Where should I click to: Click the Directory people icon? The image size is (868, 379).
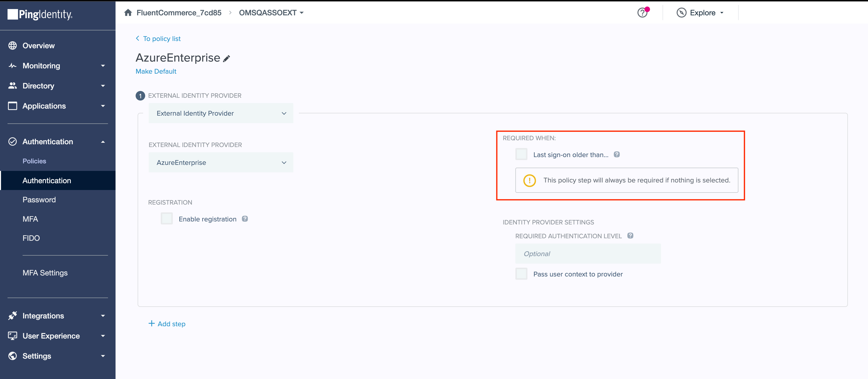click(x=13, y=86)
